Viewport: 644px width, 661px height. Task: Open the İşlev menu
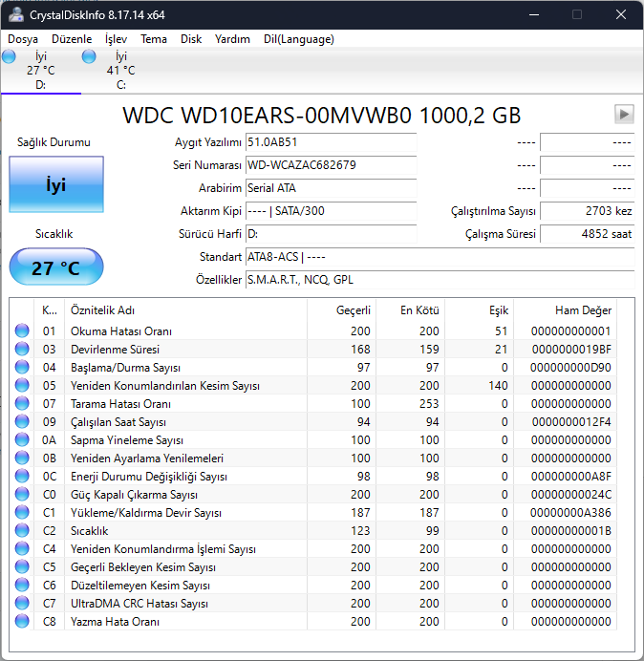116,39
